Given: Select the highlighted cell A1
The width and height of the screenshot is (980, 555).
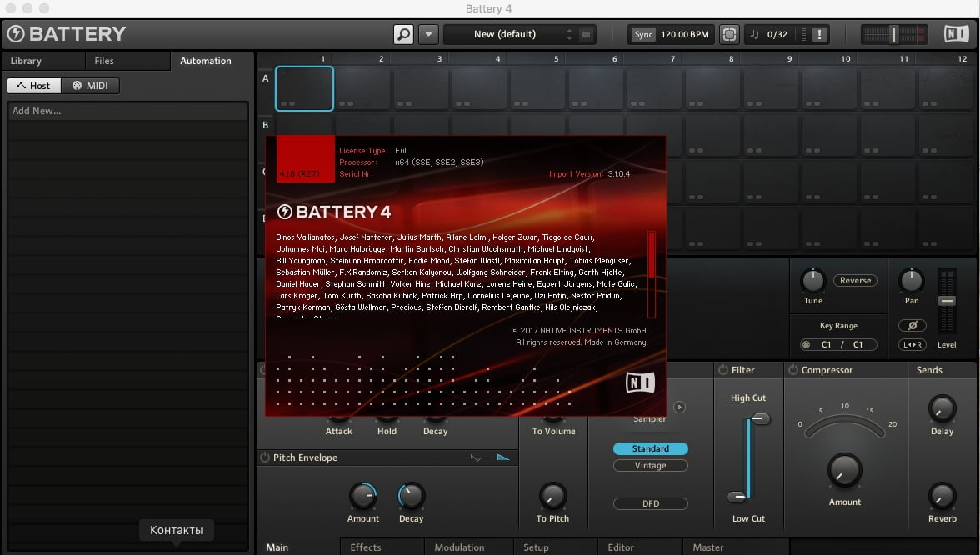Looking at the screenshot, I should (x=304, y=88).
